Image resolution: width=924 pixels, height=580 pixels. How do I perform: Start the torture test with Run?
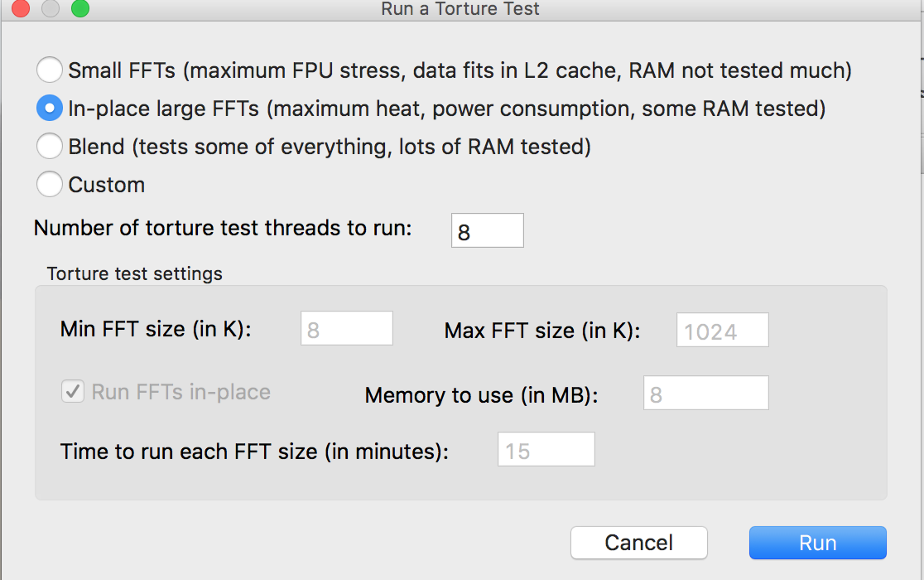pos(817,543)
